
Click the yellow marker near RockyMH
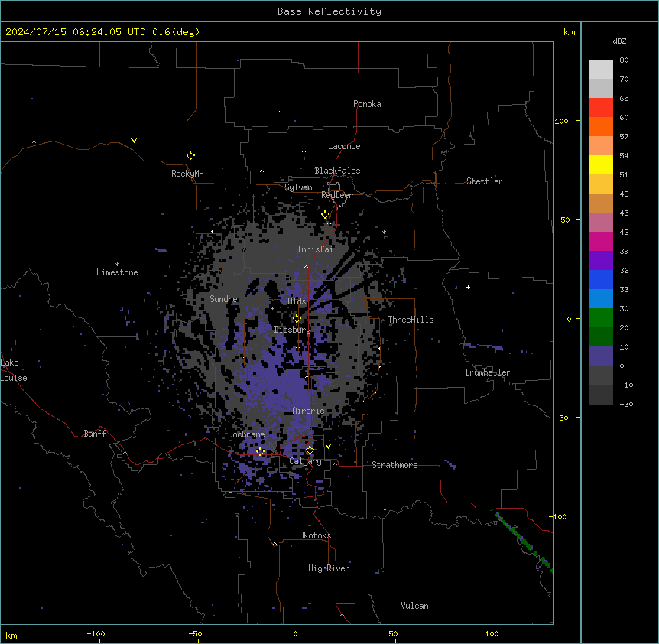point(191,155)
